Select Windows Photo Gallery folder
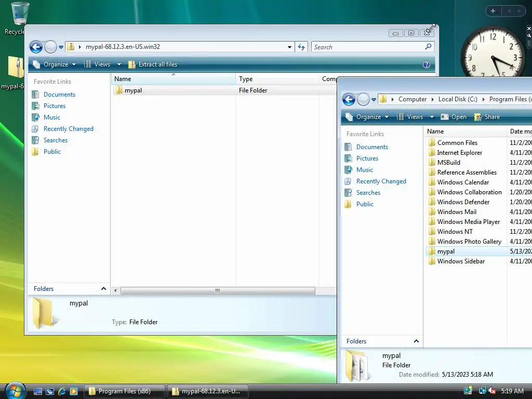 [464, 241]
